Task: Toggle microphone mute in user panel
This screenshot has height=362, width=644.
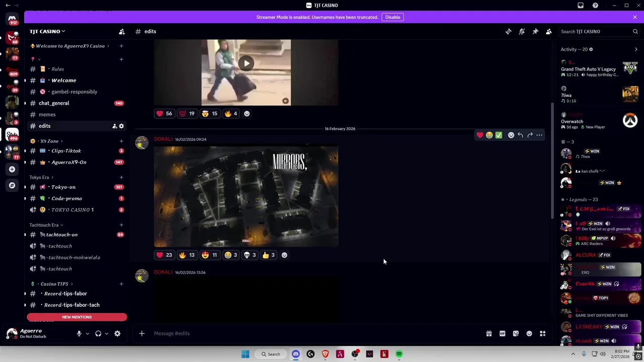Action: click(x=79, y=333)
